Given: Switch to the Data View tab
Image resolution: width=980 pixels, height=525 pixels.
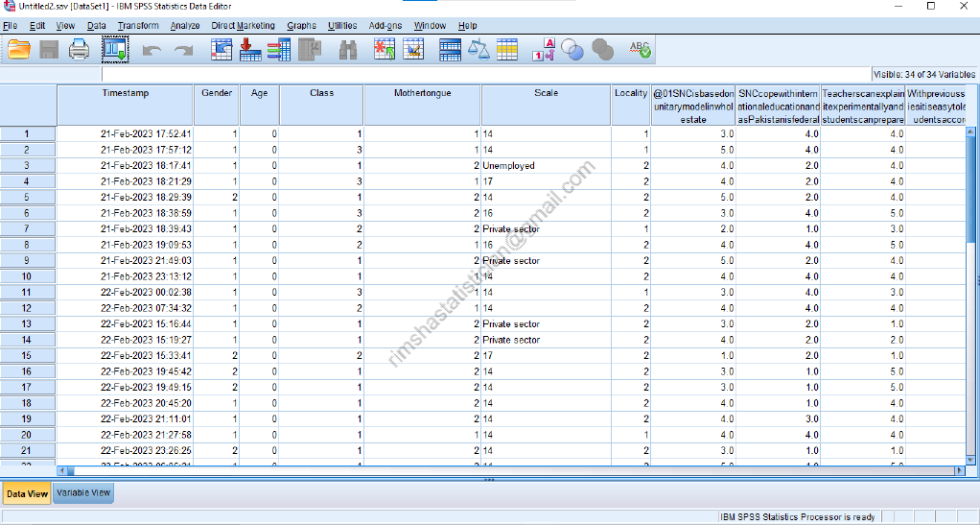Looking at the screenshot, I should (27, 493).
